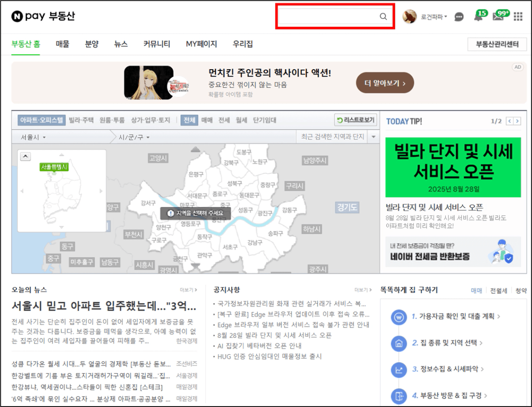
Task: Click the search magnifier icon
Action: (383, 17)
